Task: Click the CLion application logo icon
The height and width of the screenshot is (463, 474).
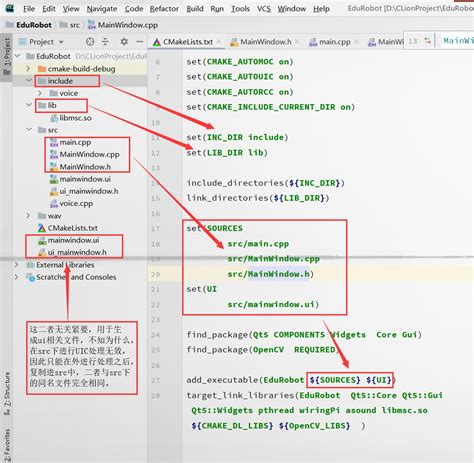Action: tap(10, 8)
